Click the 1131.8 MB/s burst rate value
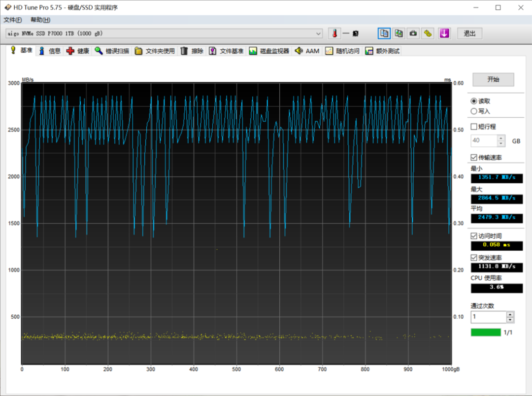The width and height of the screenshot is (532, 396). [497, 267]
